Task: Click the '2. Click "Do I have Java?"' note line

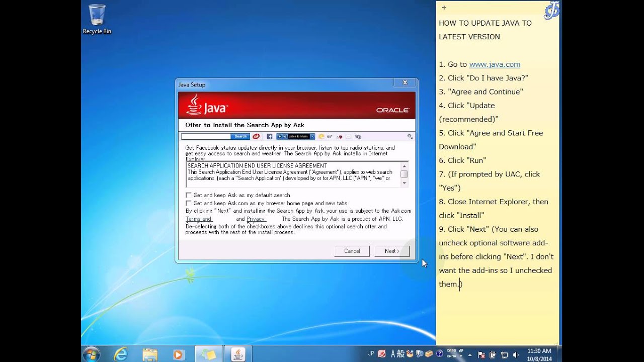Action: (x=484, y=78)
